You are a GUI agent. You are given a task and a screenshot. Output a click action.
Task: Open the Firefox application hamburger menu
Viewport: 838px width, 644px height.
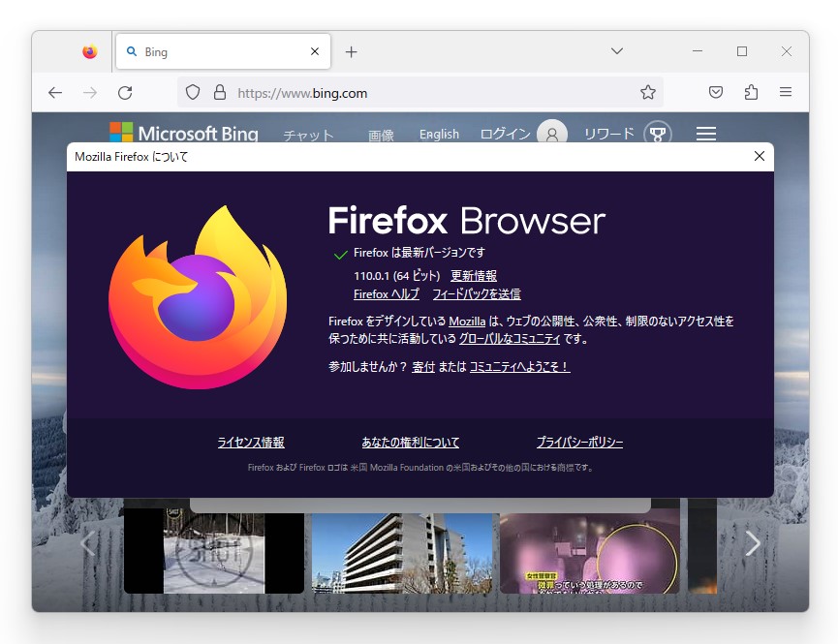click(x=786, y=92)
